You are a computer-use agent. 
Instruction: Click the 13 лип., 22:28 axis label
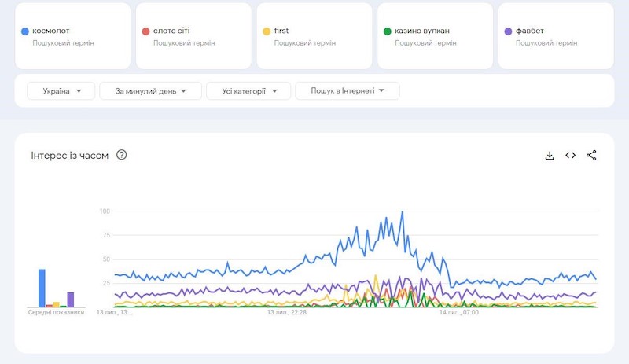[x=287, y=312]
